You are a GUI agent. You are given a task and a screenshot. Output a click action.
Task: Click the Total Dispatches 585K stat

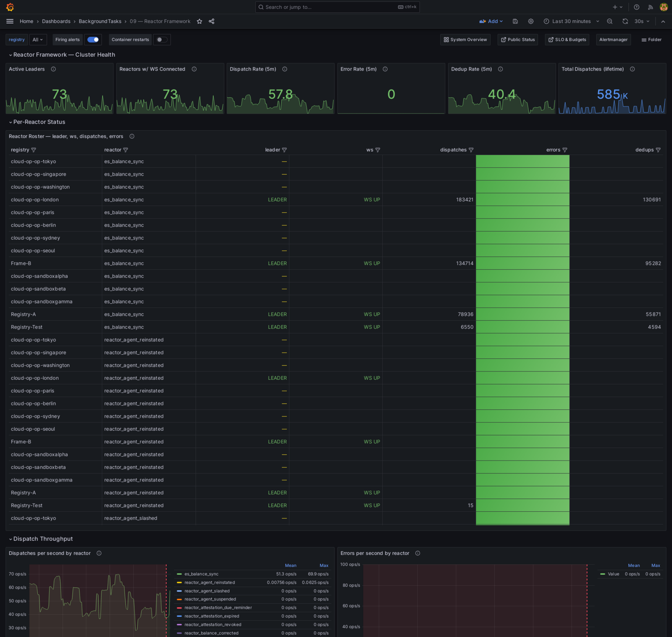(x=612, y=95)
